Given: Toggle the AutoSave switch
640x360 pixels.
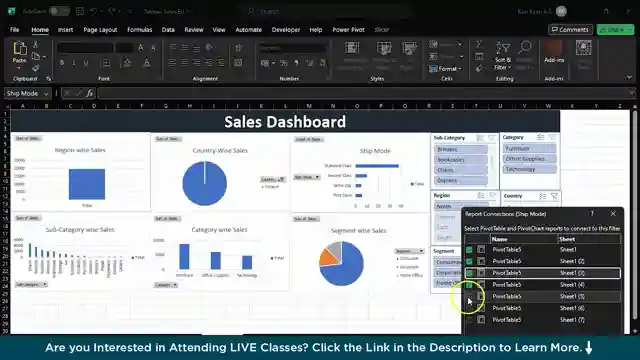Looking at the screenshot, I should [60, 11].
